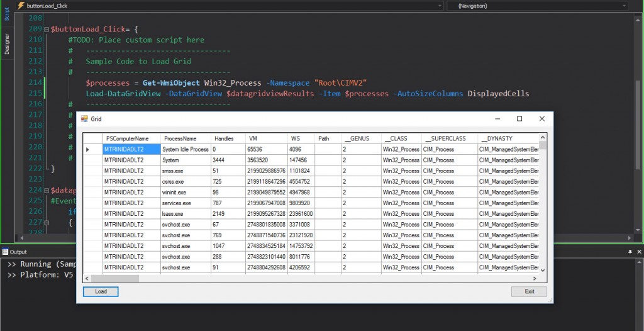The height and width of the screenshot is (331, 644).
Task: Click the VM value 65536
Action: [266, 149]
